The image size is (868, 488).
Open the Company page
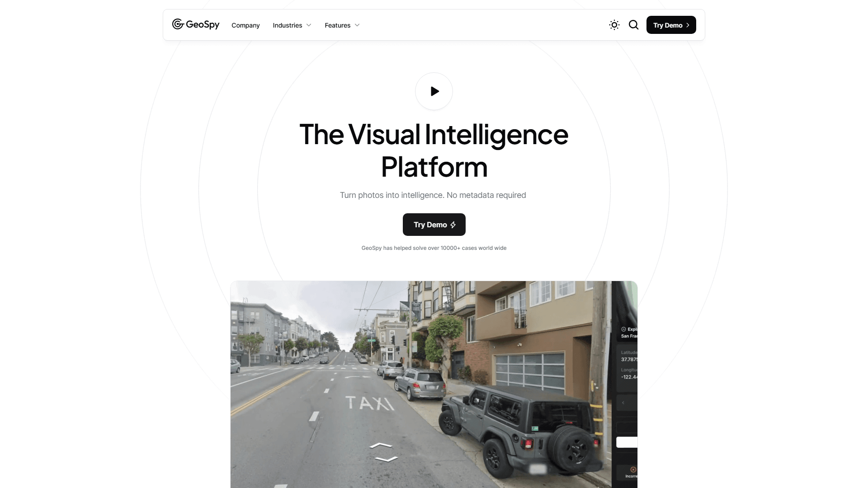coord(245,25)
